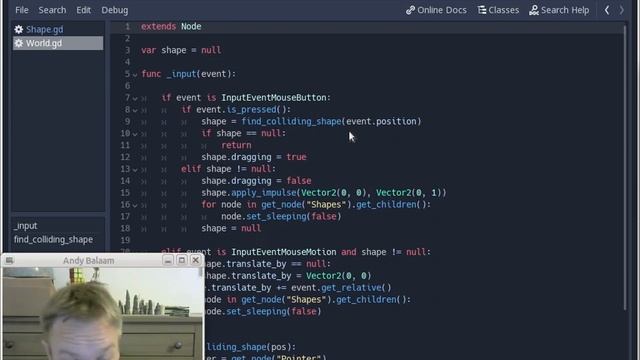Collapse the func _input fold on line 5
Image resolution: width=640 pixels, height=360 pixels.
(x=135, y=75)
